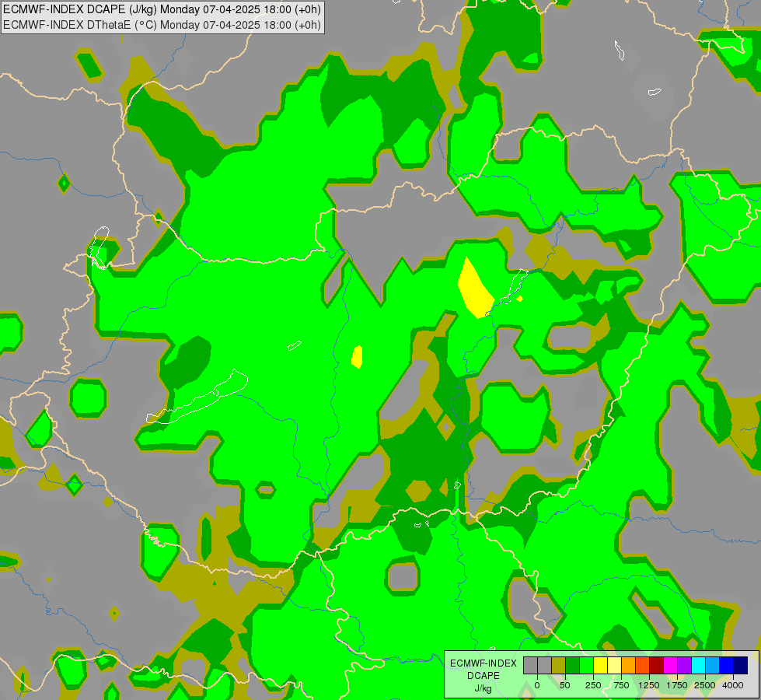Select the purple legend swatch
Screen dimensions: 761x700
684,665
